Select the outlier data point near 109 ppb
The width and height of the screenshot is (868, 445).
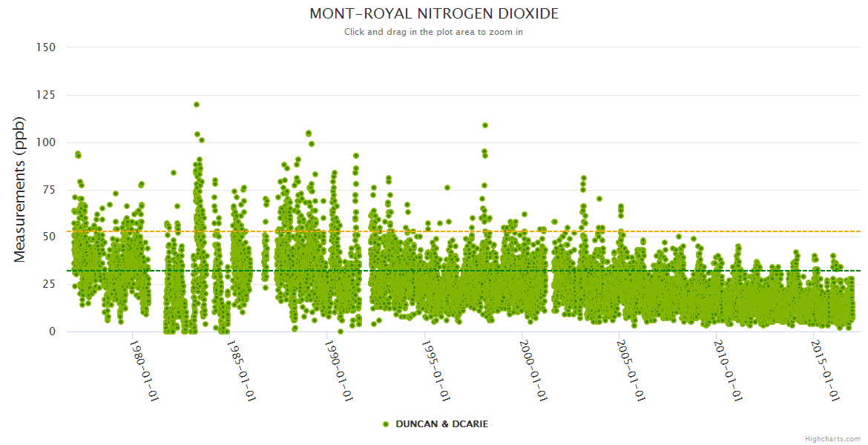pyautogui.click(x=485, y=125)
